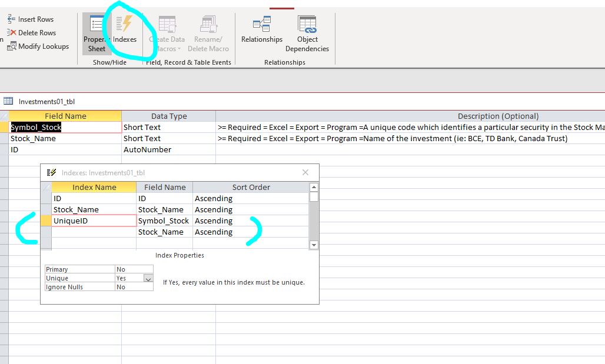
Task: Click the Primary property value field
Action: (134, 269)
